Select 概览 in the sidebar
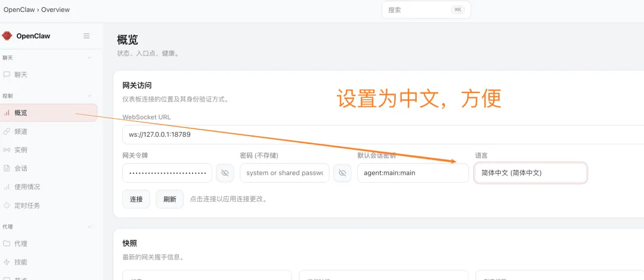The height and width of the screenshot is (280, 644). pyautogui.click(x=49, y=113)
